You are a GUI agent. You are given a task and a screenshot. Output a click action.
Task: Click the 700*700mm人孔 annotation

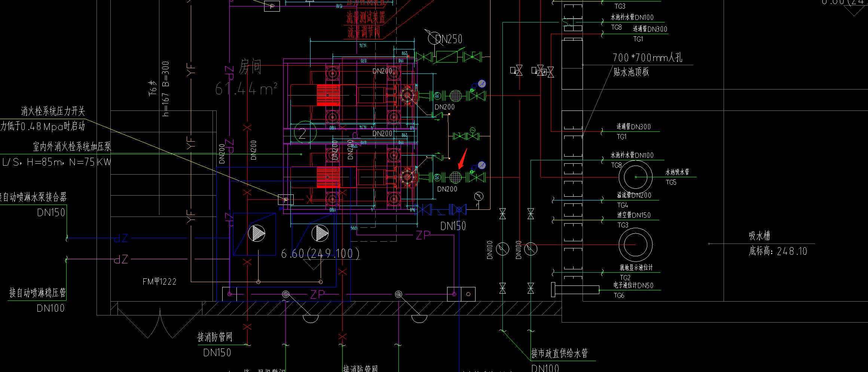click(648, 57)
